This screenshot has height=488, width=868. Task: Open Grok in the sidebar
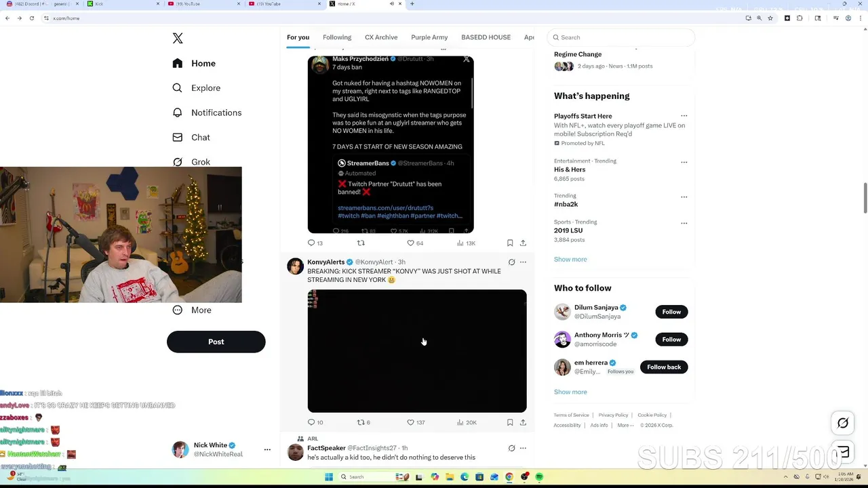(x=191, y=162)
